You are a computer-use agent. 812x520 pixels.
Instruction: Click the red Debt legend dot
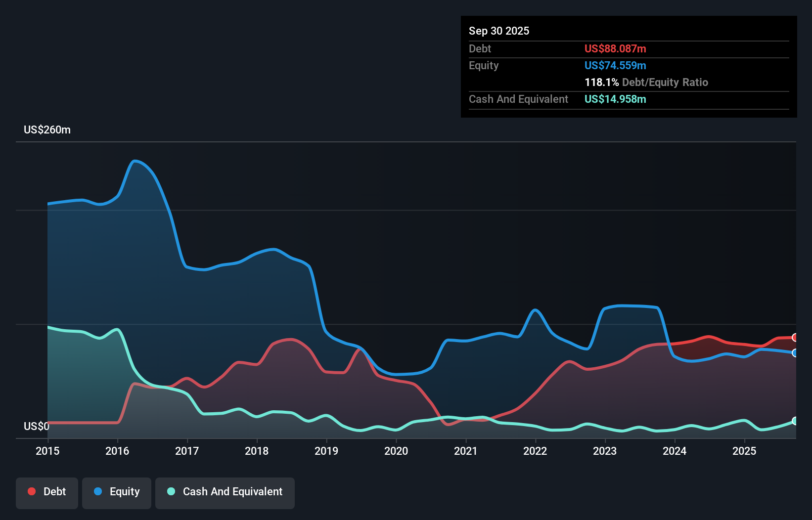[31, 491]
